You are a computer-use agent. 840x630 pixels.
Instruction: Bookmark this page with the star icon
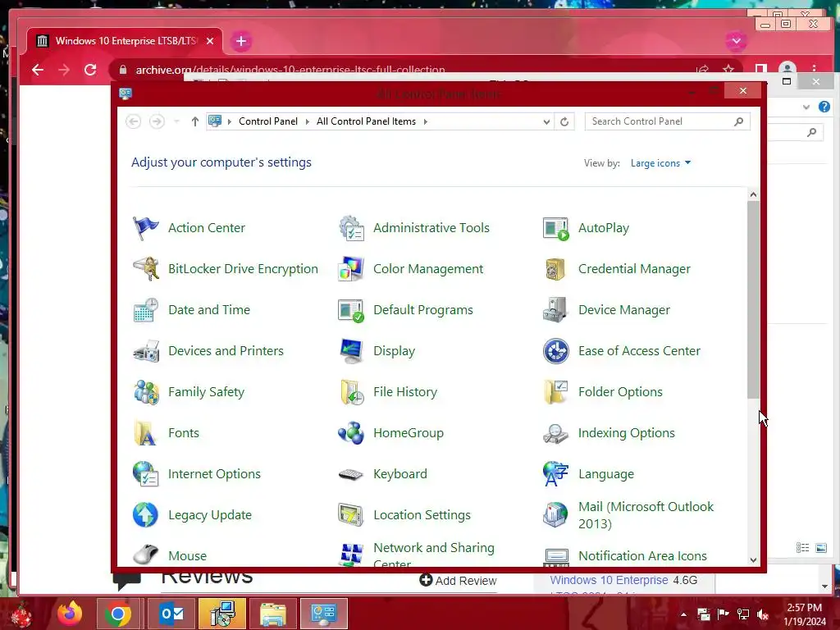pyautogui.click(x=728, y=70)
